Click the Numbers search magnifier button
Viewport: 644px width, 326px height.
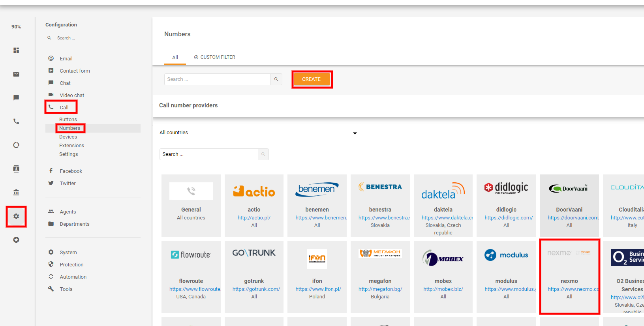pos(276,79)
